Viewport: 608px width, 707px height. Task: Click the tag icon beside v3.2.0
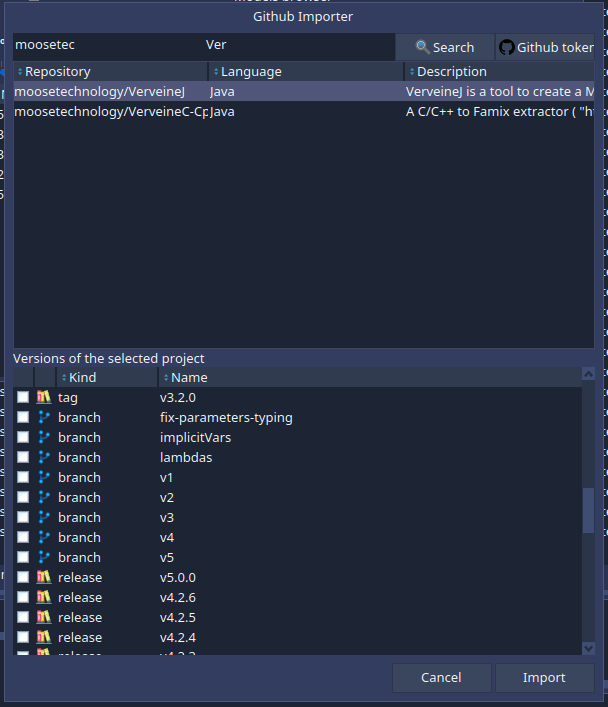[x=44, y=397]
